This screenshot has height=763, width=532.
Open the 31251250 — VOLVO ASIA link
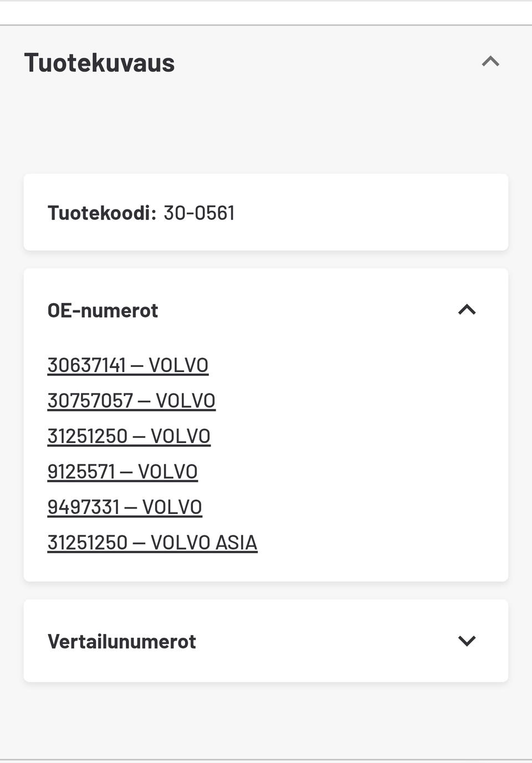pos(152,542)
